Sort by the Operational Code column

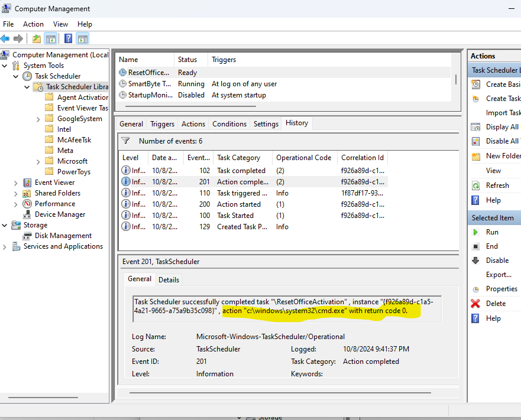click(x=305, y=158)
